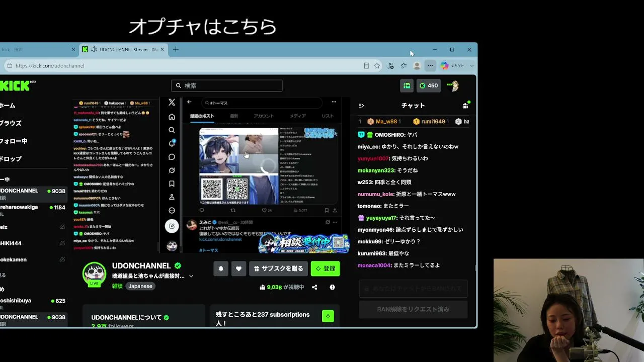Viewport: 644px width, 362px height.
Task: Select the 話題のポスト tab in the stream
Action: 202,116
